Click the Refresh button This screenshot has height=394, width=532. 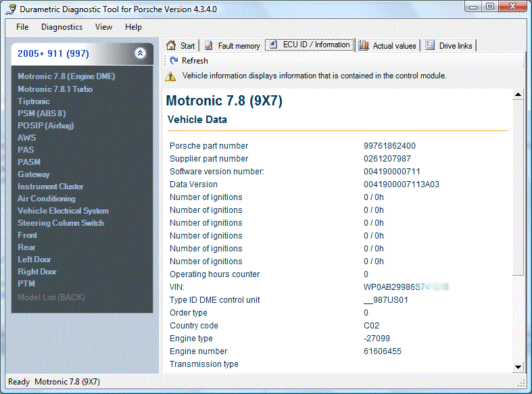click(189, 61)
